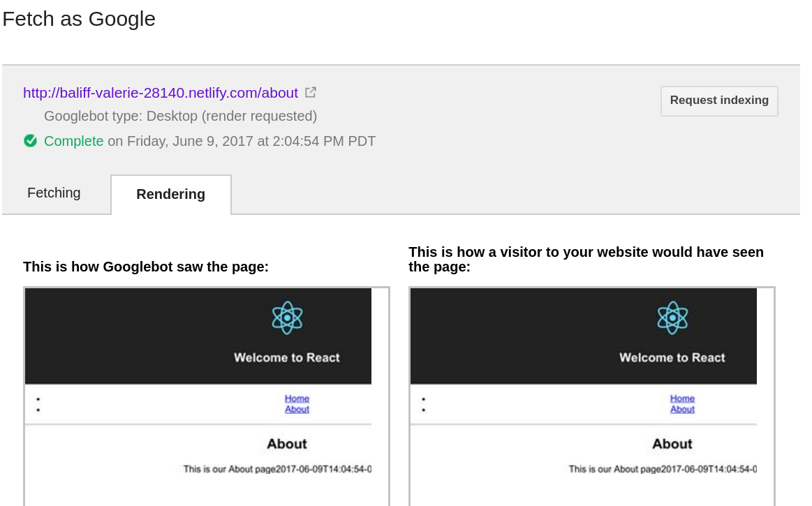Click 'This is how Googlebot saw the page' heading
Image resolution: width=812 pixels, height=506 pixels.
tap(145, 267)
